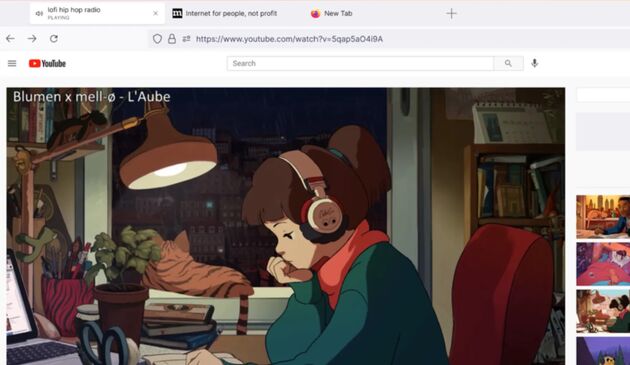Click the Blumen x mell-ø - L'Aube title text
Viewport: 630px width, 365px height.
click(x=92, y=96)
